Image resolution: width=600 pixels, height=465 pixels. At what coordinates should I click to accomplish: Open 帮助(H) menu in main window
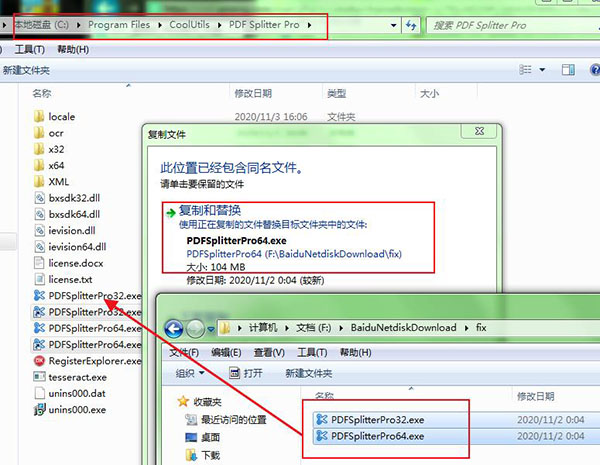point(73,49)
